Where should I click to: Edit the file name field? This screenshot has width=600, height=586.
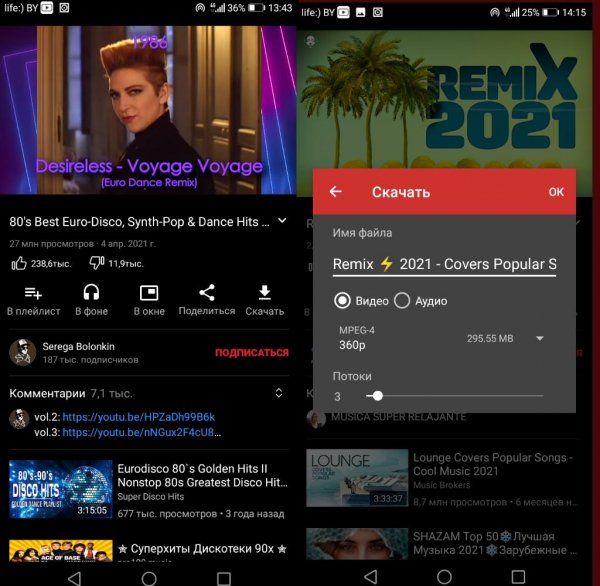click(x=444, y=264)
